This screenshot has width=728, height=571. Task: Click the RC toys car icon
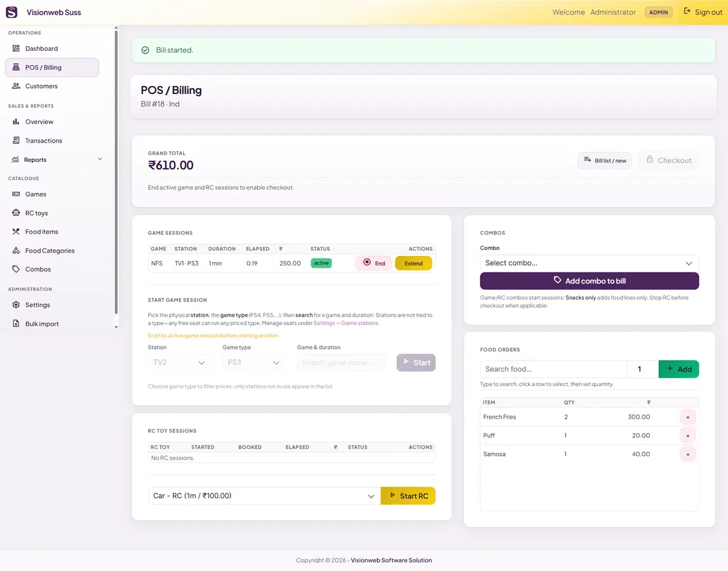tap(16, 213)
